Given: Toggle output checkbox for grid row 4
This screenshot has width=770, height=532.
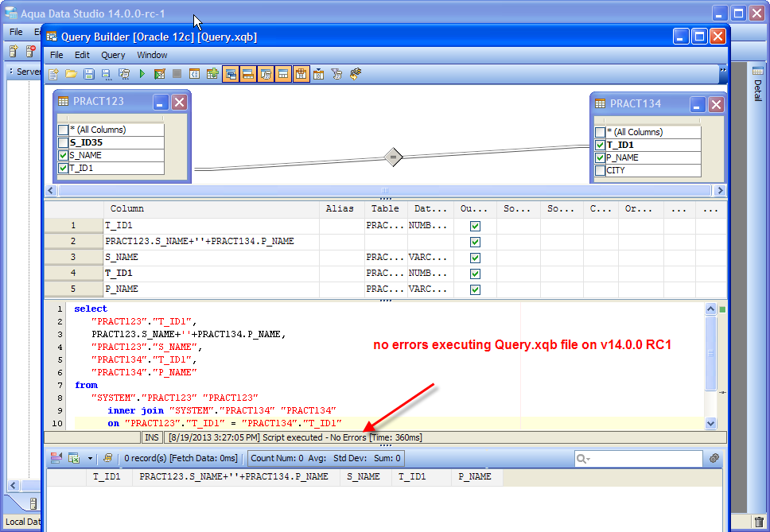Looking at the screenshot, I should click(x=475, y=274).
